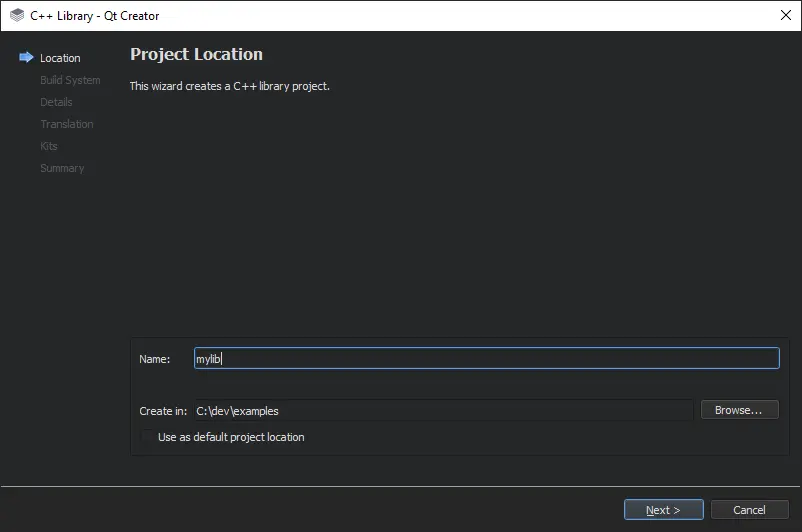Jump to the Kits wizard step

coord(49,146)
